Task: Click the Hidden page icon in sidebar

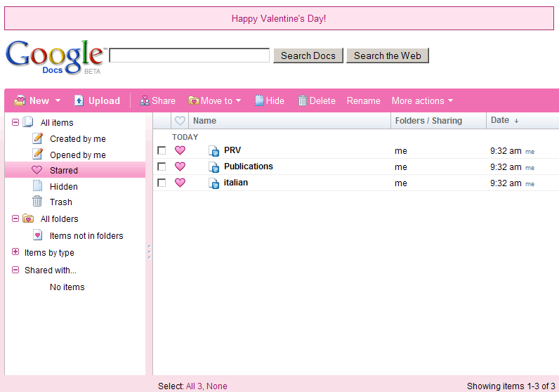Action: point(37,186)
